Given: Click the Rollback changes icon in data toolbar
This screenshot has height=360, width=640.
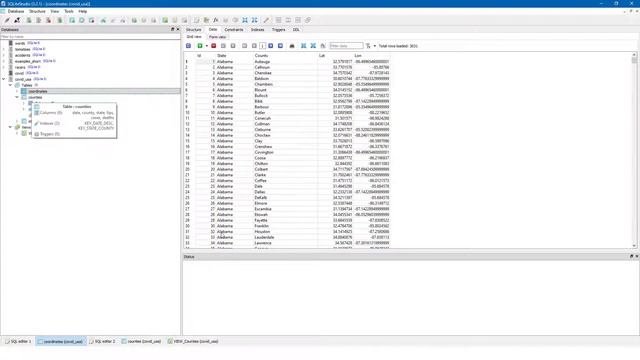Looking at the screenshot, I should (x=233, y=46).
